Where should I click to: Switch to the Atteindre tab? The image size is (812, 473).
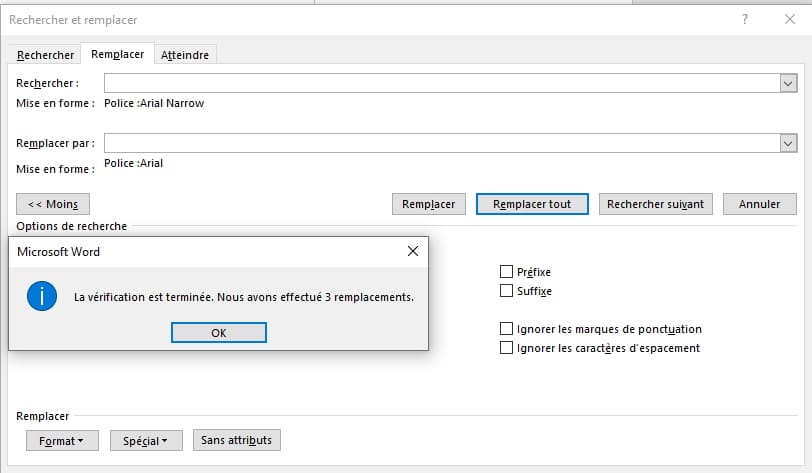point(185,55)
